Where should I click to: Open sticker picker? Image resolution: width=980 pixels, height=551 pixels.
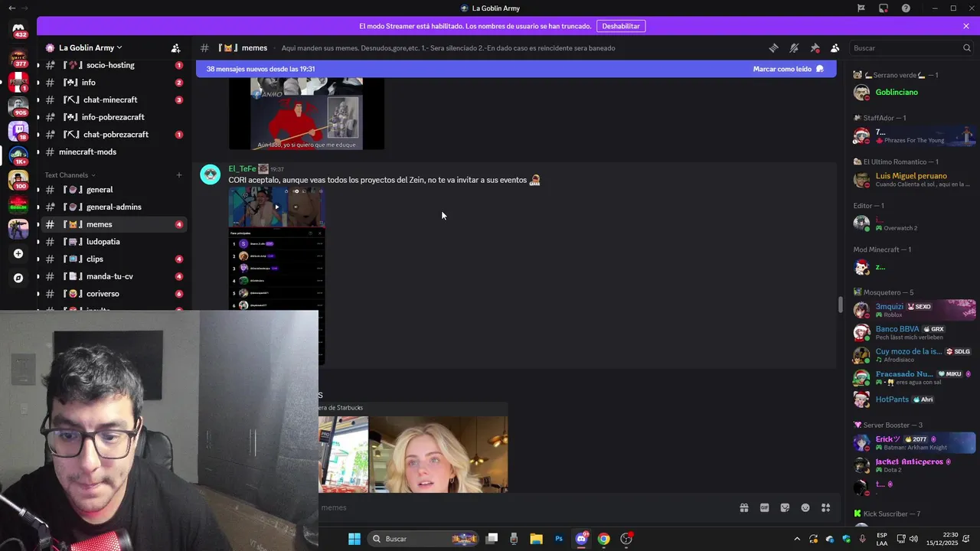(x=785, y=507)
